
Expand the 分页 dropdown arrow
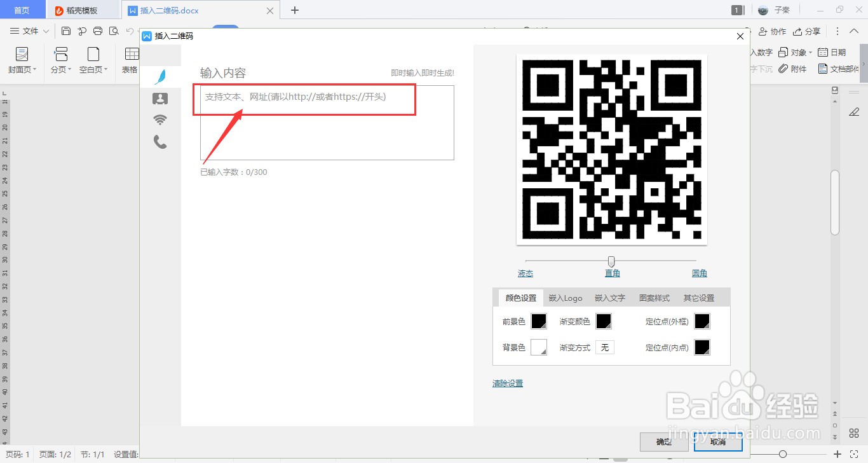(x=69, y=70)
